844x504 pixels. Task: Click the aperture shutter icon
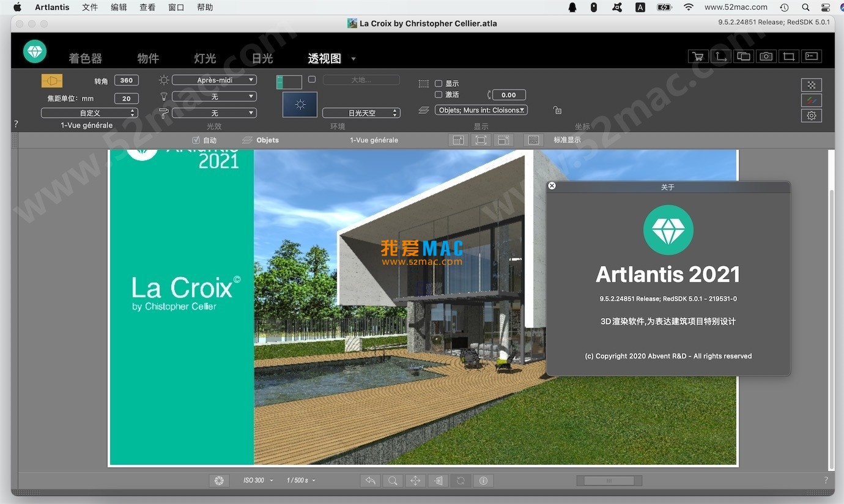pyautogui.click(x=218, y=481)
